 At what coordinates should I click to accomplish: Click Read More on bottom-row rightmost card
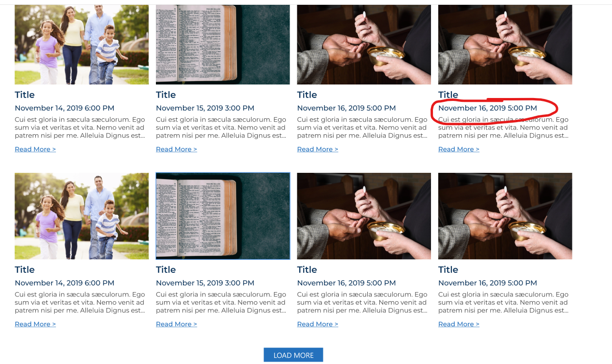point(459,324)
